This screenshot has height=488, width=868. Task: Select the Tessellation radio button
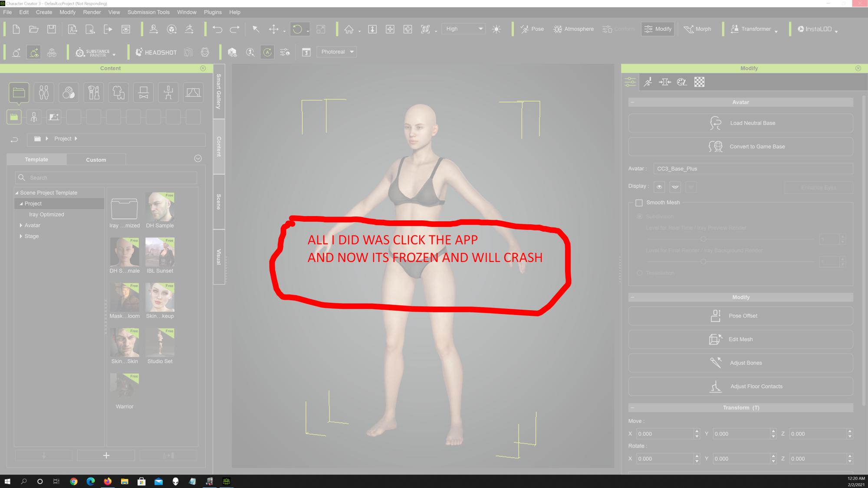639,273
